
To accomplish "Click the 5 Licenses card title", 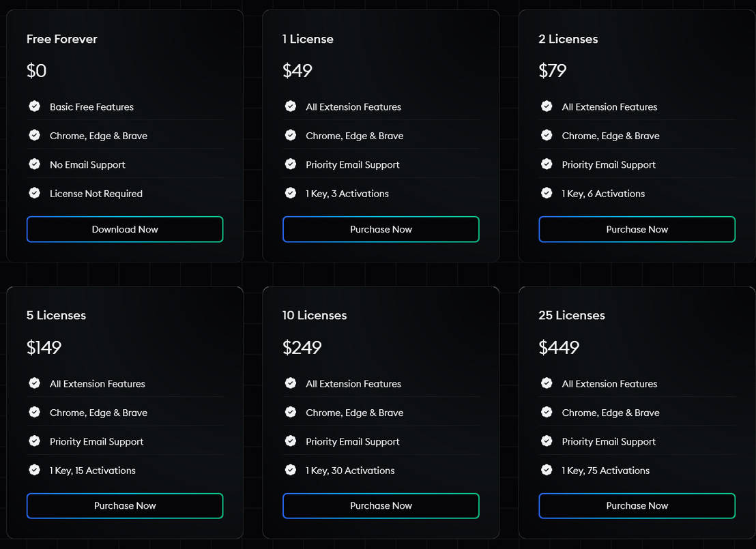I will pos(56,315).
